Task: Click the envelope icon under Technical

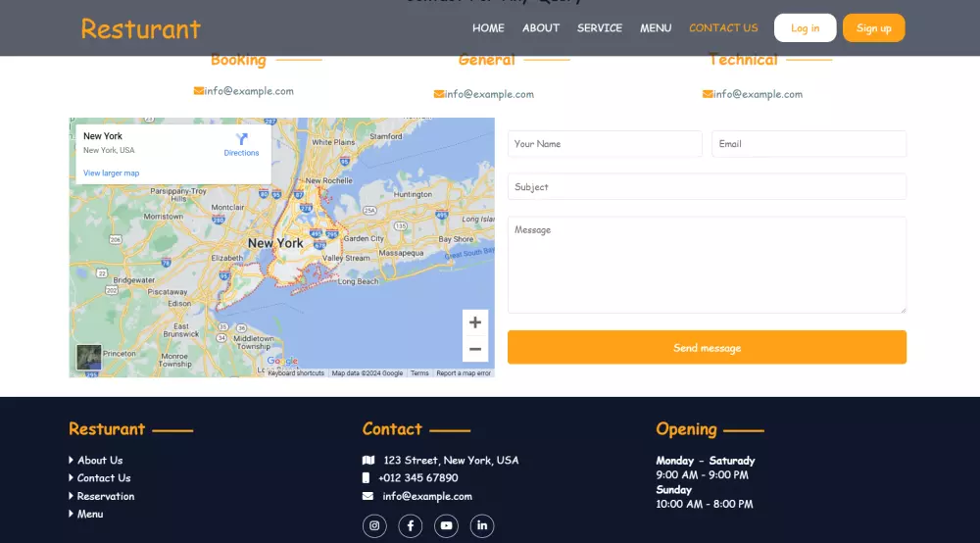Action: pos(707,94)
